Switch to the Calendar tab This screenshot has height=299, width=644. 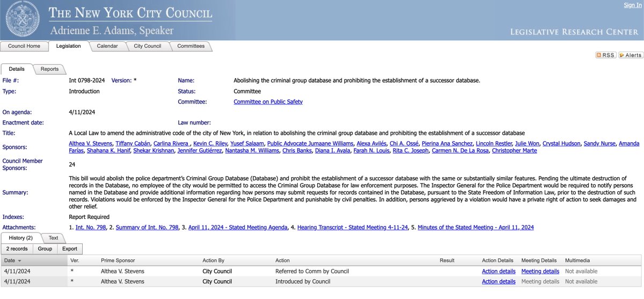(x=107, y=46)
